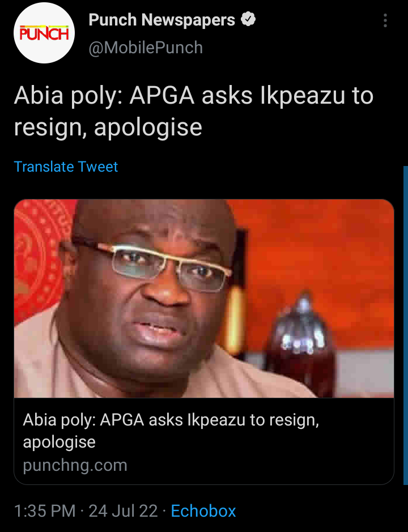408x532 pixels.
Task: Select the 24 Jul 22 date
Action: [123, 510]
